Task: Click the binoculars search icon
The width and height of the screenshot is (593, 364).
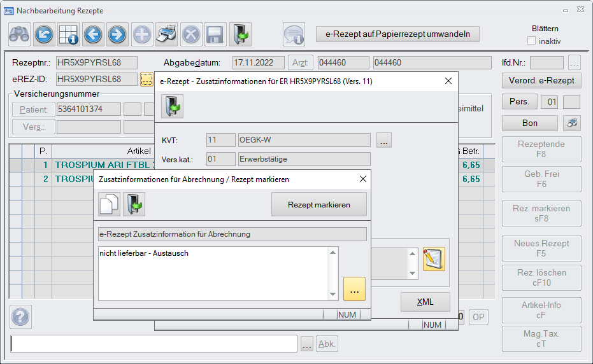Action: (20, 34)
